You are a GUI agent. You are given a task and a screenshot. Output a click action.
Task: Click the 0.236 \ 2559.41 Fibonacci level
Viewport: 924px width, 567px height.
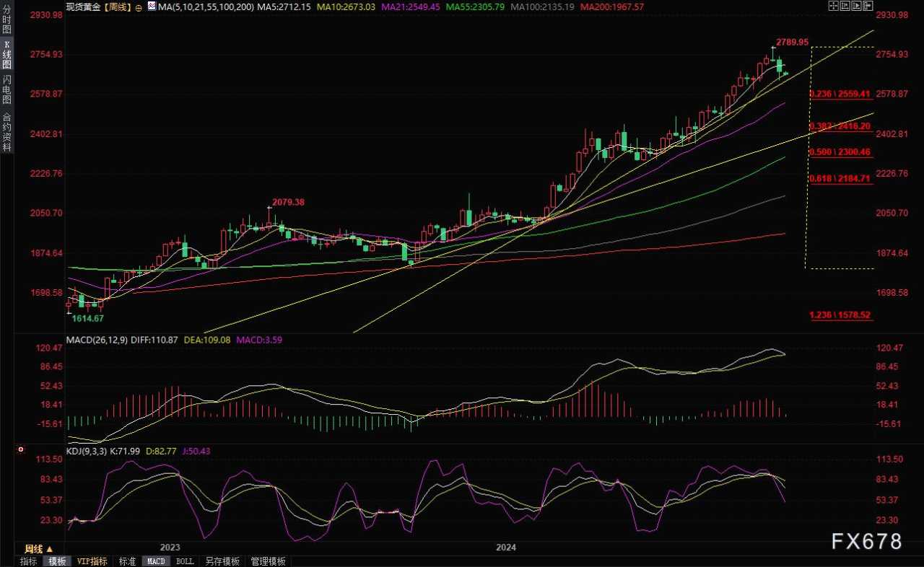pyautogui.click(x=840, y=94)
